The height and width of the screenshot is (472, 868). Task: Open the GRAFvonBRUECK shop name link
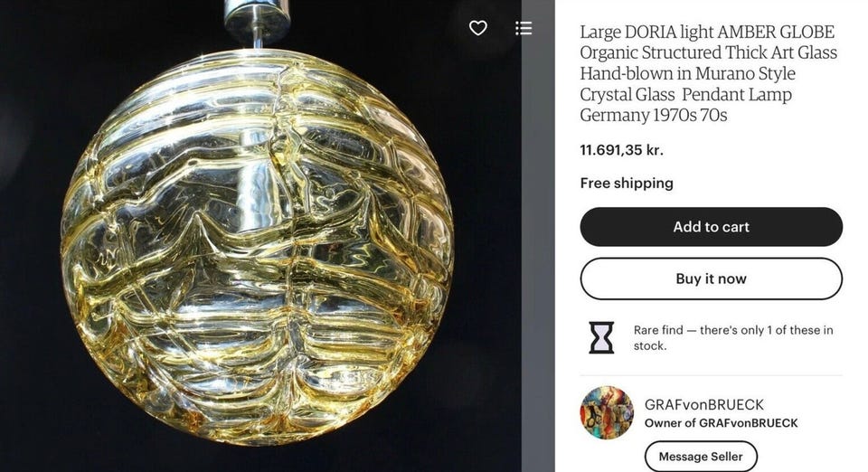click(x=703, y=404)
